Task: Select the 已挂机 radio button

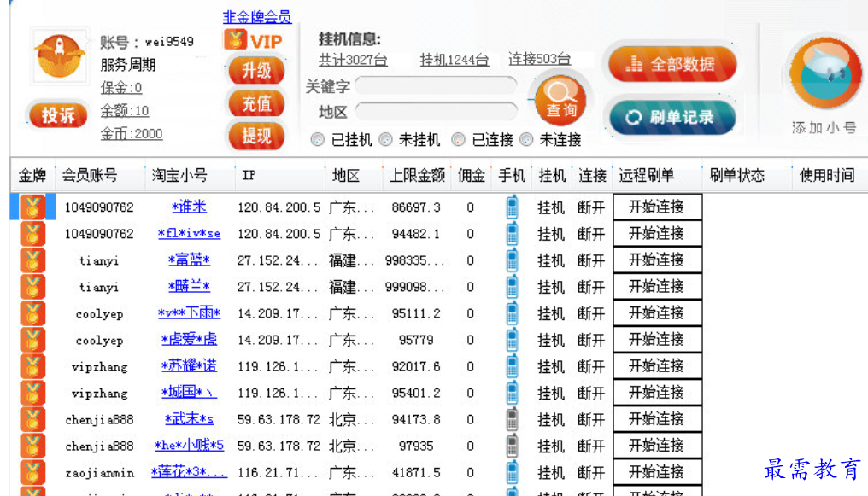Action: click(317, 139)
